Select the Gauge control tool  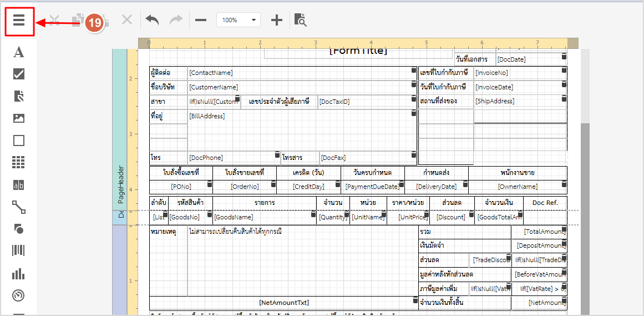(19, 295)
